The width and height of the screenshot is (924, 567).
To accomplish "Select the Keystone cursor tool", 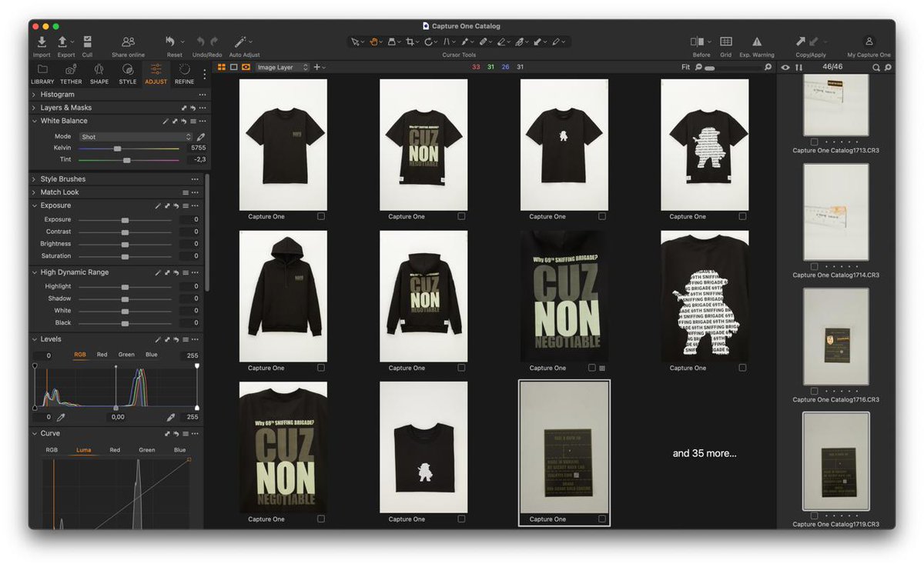I will click(x=447, y=42).
